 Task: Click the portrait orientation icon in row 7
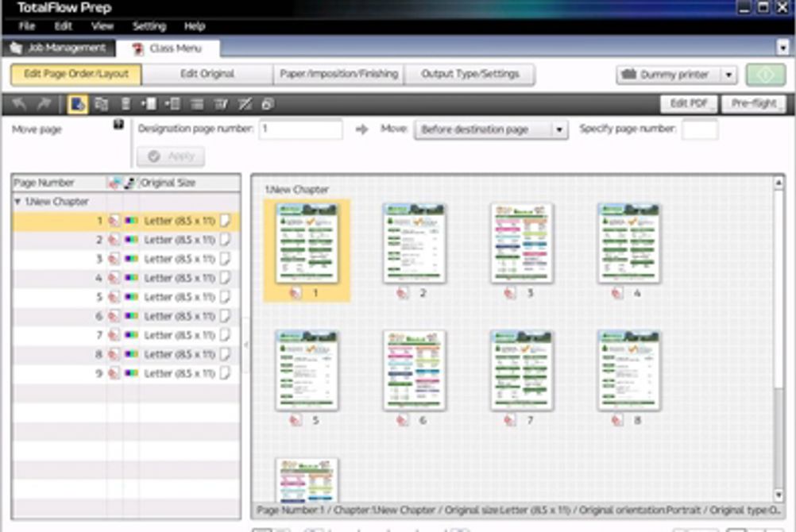point(225,335)
